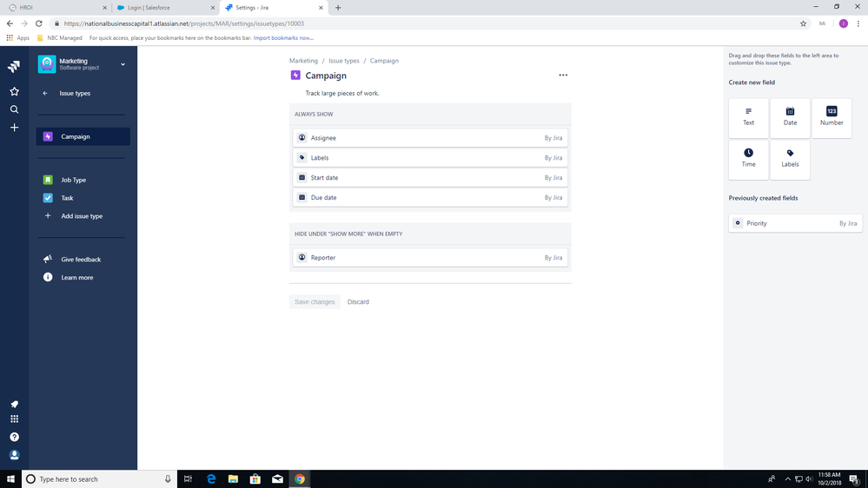Open Learn more in sidebar
The width and height of the screenshot is (868, 488).
click(83, 278)
